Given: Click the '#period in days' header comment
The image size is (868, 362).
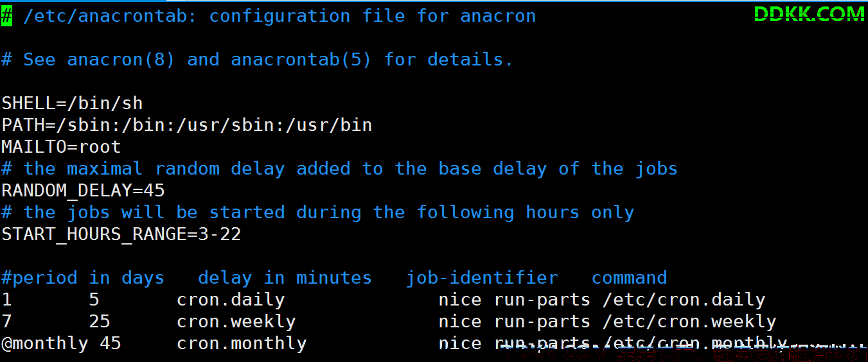Looking at the screenshot, I should tap(83, 278).
